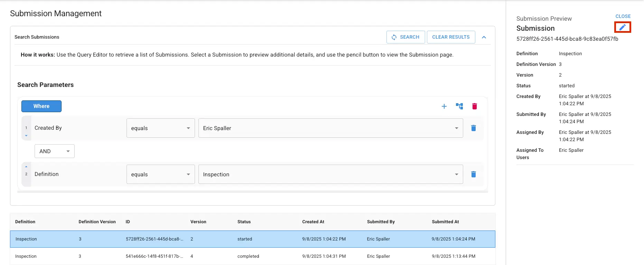Click the Created At column header

pyautogui.click(x=313, y=222)
